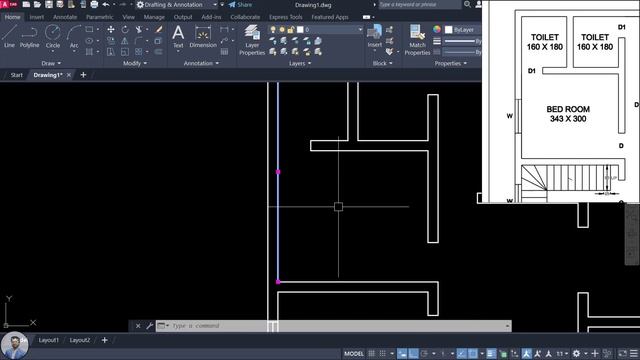Select the Arc tool
Image resolution: width=640 pixels, height=360 pixels.
[74, 37]
